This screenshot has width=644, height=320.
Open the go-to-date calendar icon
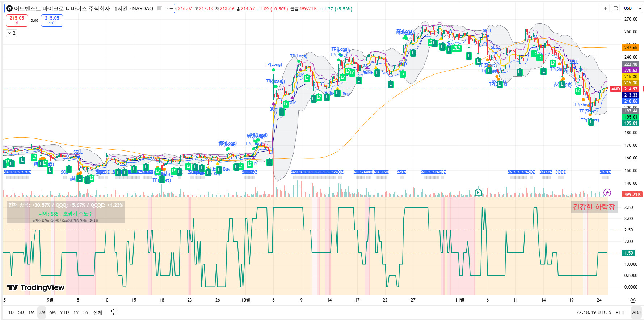pos(114,312)
